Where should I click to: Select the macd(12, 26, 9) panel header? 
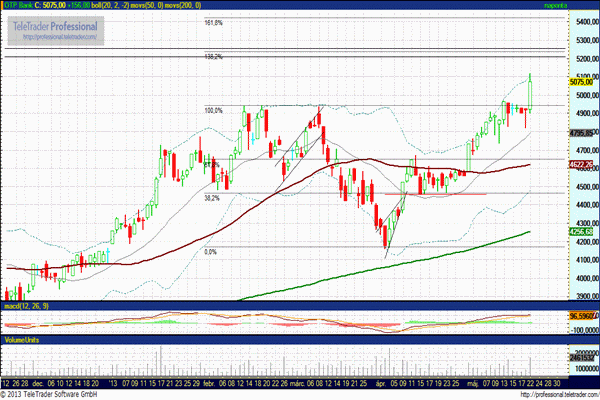point(26,306)
